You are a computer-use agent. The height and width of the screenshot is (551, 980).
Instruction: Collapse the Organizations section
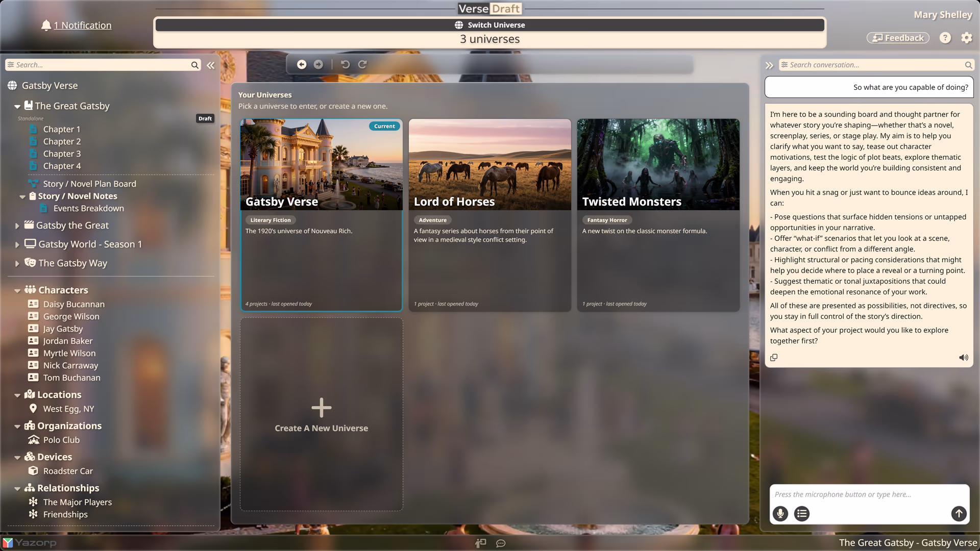pyautogui.click(x=17, y=427)
